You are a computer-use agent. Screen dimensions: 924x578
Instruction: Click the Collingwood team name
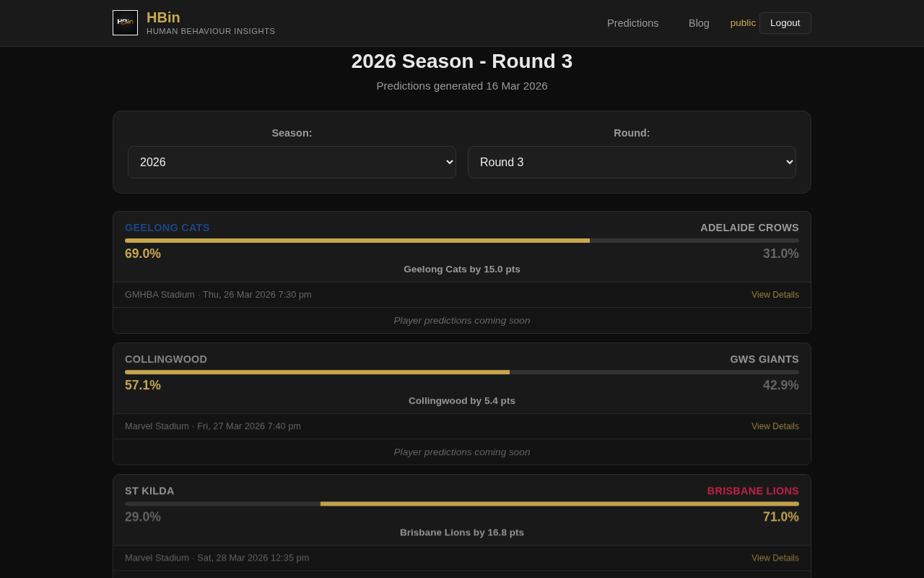(166, 359)
